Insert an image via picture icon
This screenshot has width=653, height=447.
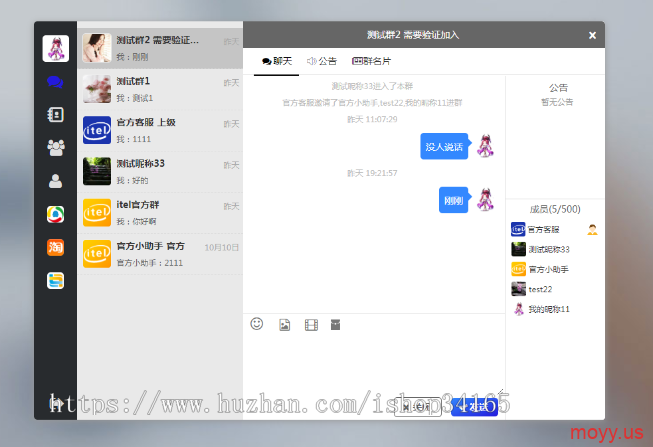(x=284, y=325)
